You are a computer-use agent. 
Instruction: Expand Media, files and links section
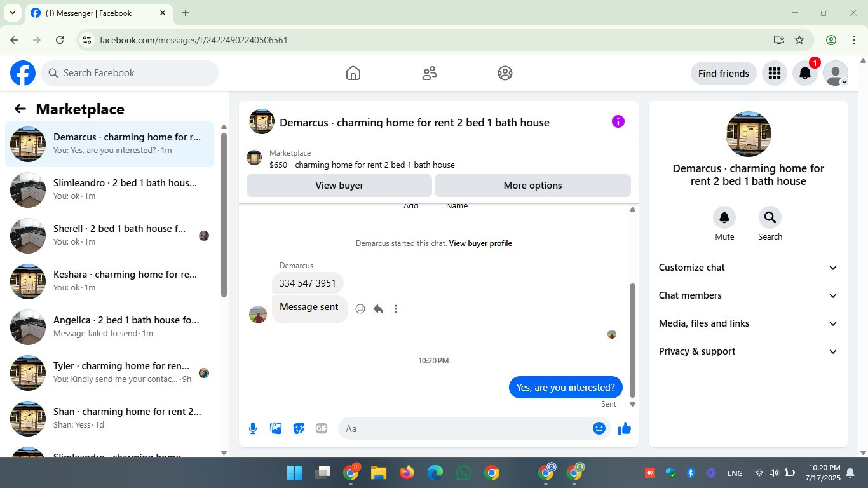pyautogui.click(x=749, y=323)
